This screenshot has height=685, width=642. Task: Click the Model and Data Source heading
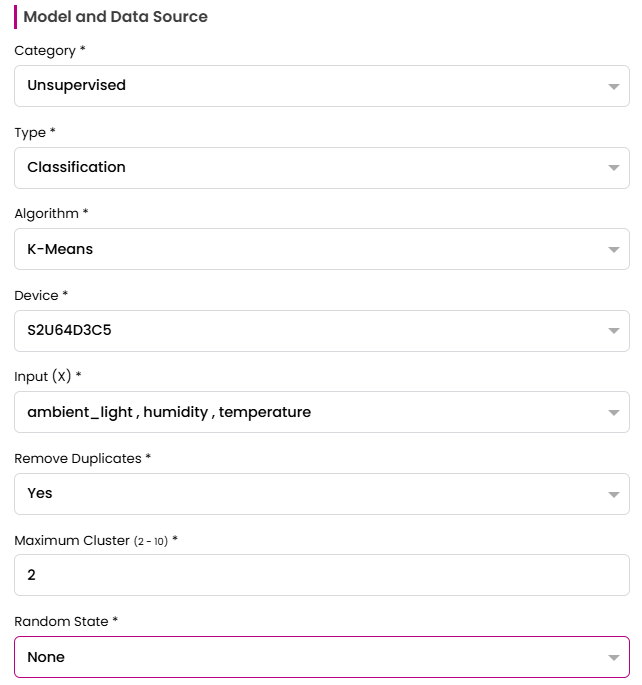click(115, 17)
